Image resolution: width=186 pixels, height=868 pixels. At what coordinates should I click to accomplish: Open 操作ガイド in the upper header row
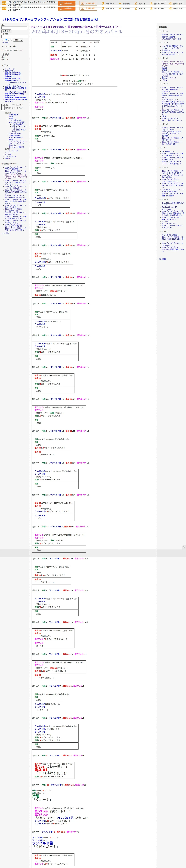pos(108,4)
